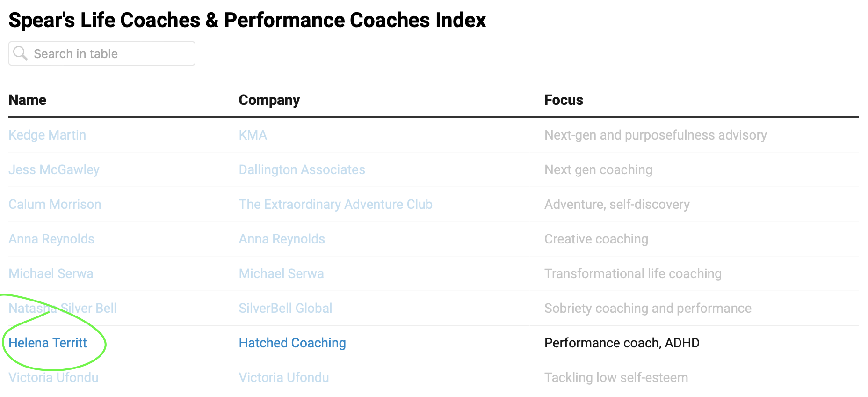Open Anna Reynolds name link

(x=51, y=239)
